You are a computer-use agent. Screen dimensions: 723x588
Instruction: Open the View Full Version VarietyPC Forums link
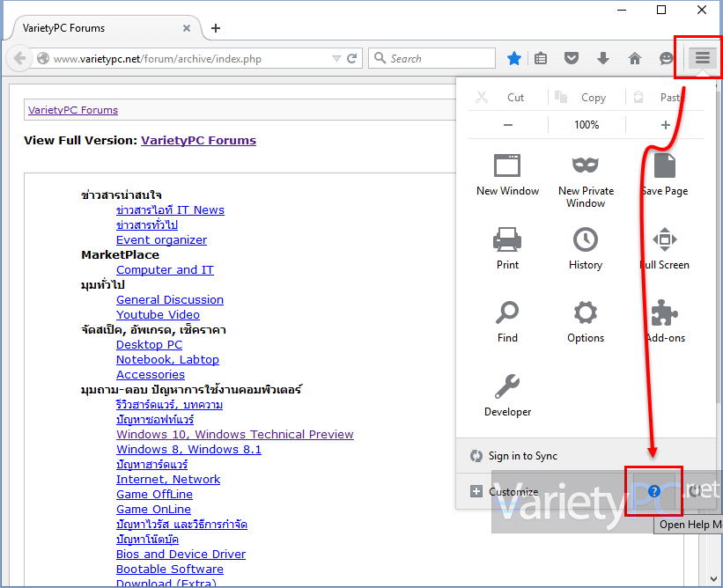(x=198, y=141)
